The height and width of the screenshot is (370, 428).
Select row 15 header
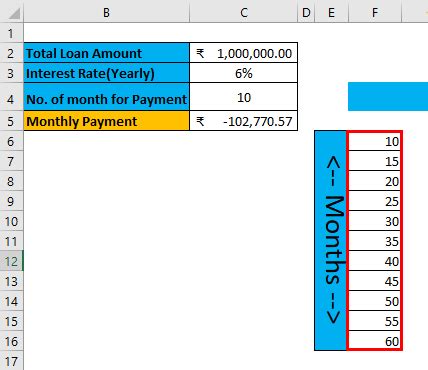(11, 321)
